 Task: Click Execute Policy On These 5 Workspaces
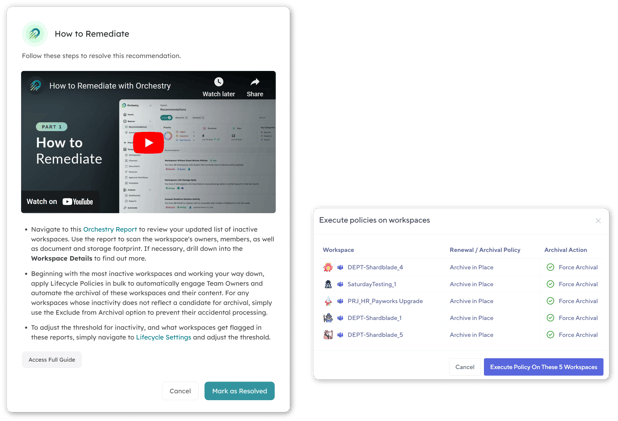pos(543,367)
